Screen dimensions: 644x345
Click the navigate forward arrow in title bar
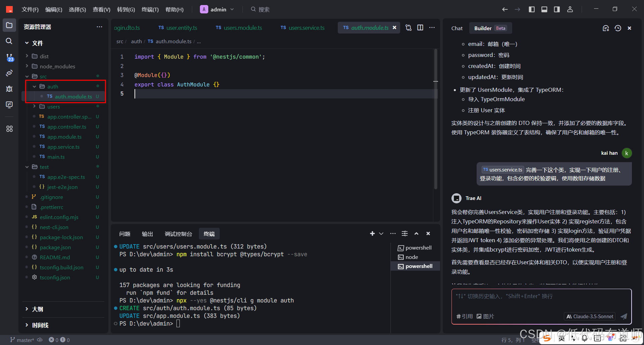tap(518, 9)
